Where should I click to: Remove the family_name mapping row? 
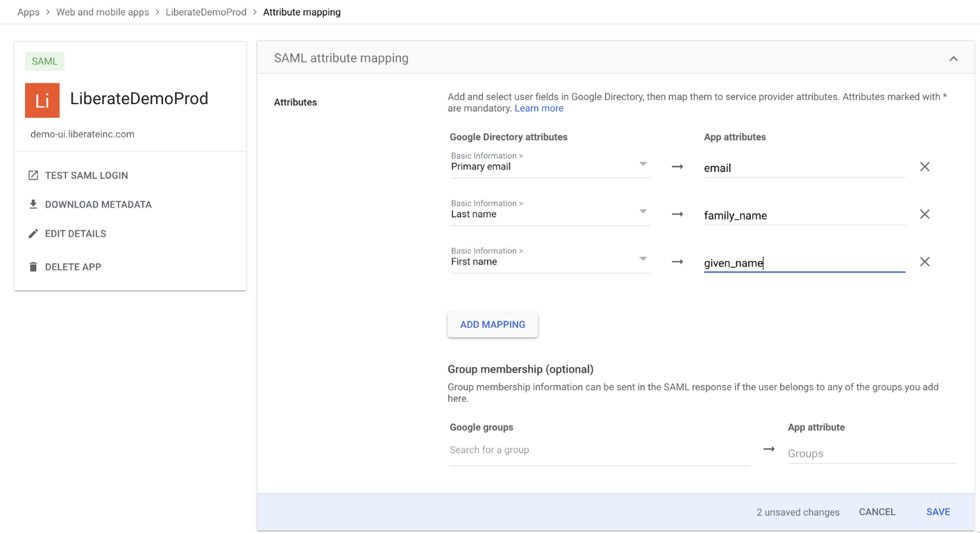pyautogui.click(x=924, y=214)
